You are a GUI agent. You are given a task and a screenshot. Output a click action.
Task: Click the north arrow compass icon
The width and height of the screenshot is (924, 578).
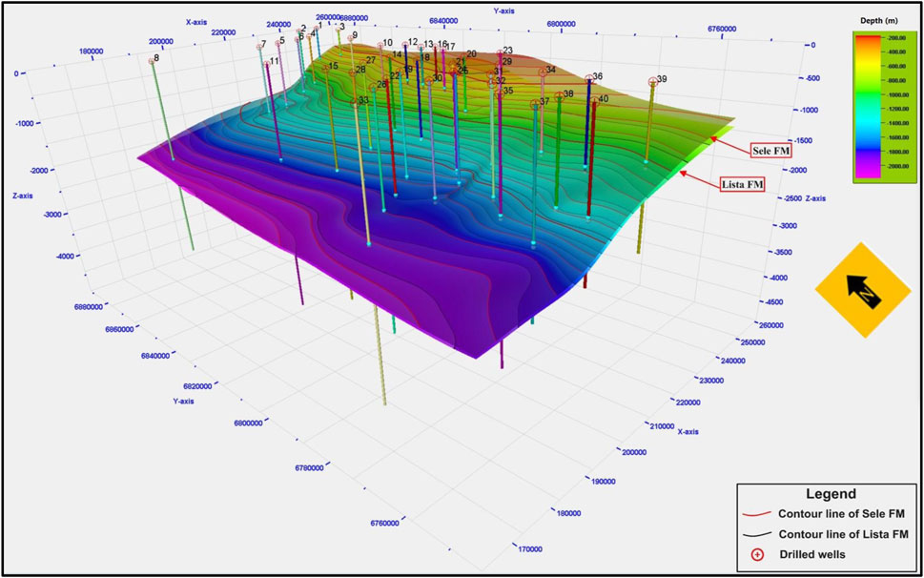click(x=863, y=290)
